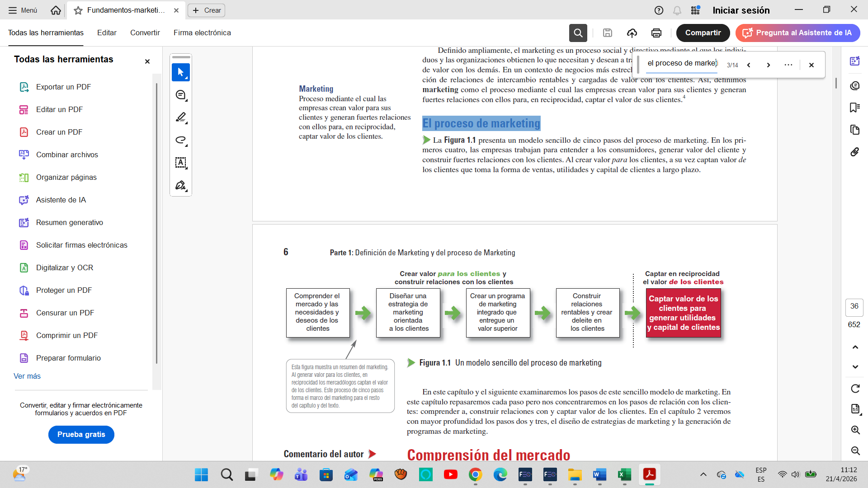Upload document to cloud
This screenshot has height=488, width=868.
632,33
